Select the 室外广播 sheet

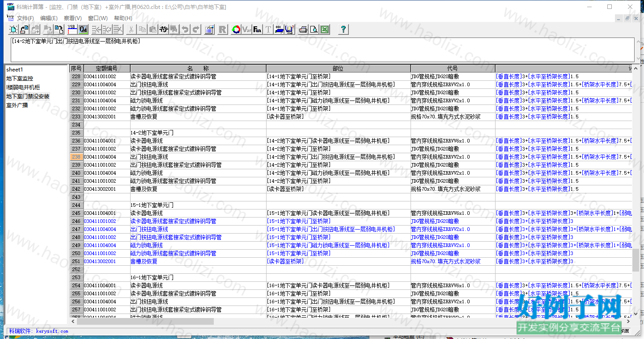tap(17, 105)
